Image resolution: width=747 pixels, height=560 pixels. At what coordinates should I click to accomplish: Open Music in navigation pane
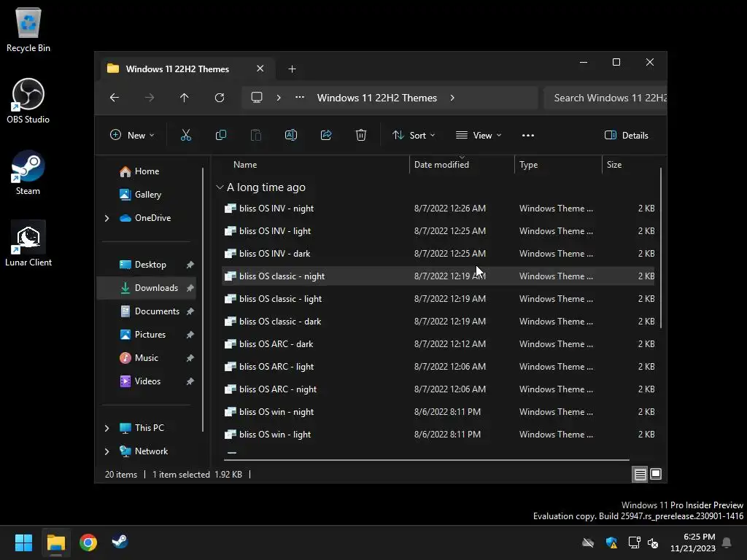[x=146, y=358]
